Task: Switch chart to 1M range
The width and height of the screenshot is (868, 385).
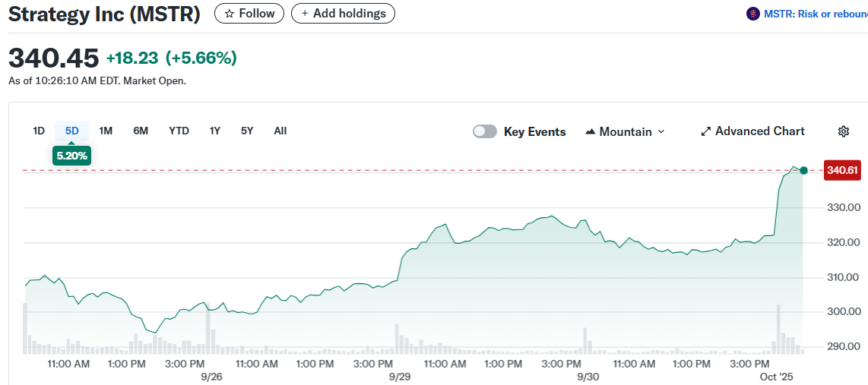Action: pyautogui.click(x=106, y=131)
